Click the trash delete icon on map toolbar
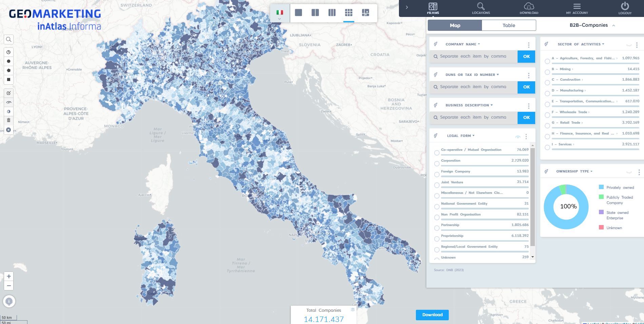 pos(9,120)
